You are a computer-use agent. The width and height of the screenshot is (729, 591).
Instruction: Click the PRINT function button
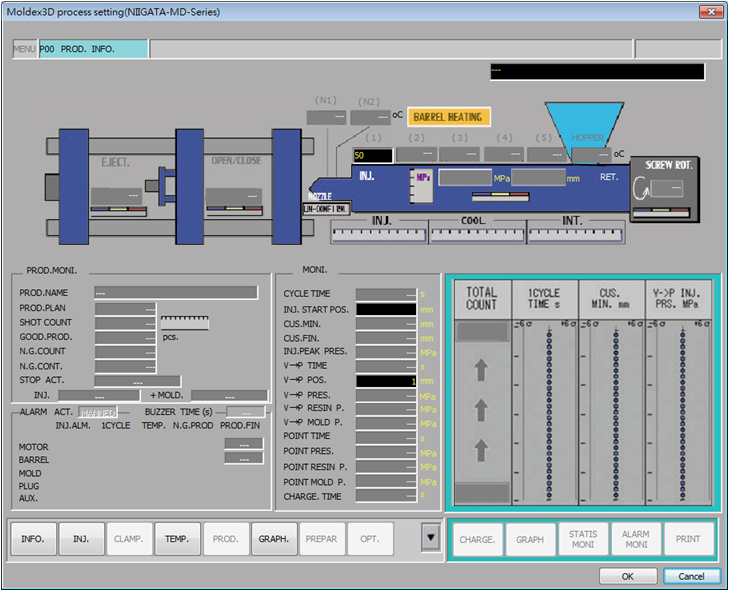(689, 539)
